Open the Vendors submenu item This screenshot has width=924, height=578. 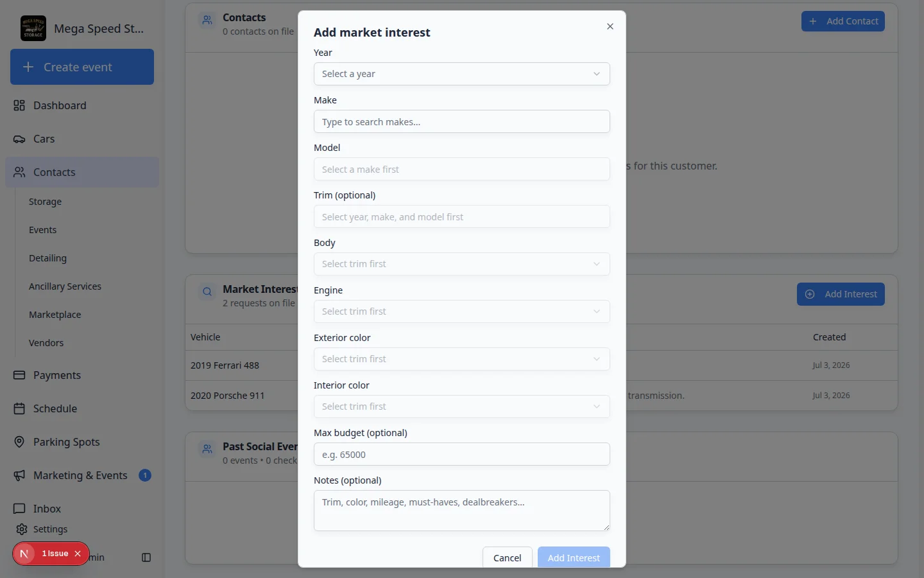46,343
